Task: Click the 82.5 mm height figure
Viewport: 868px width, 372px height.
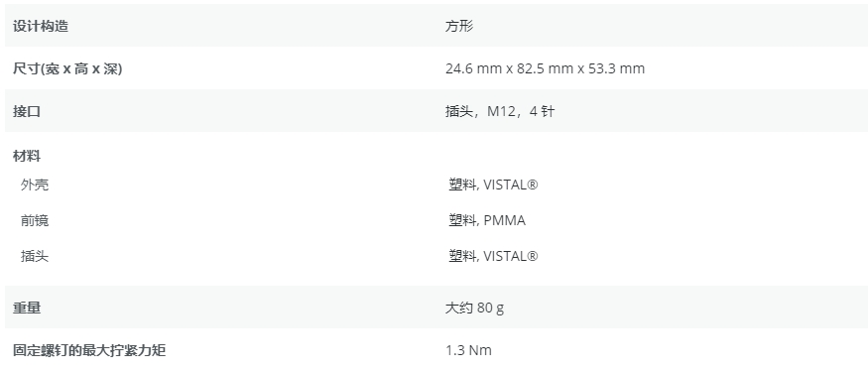Action: [546, 68]
